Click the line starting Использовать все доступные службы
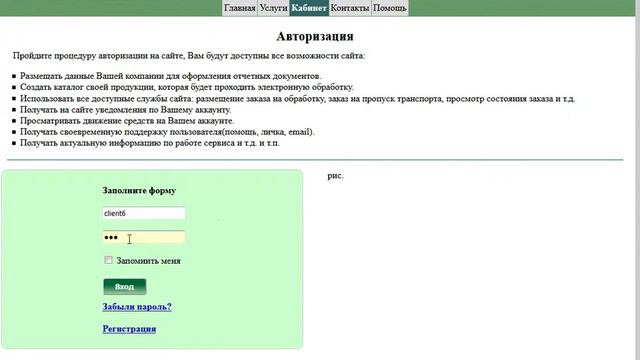Image resolution: width=640 pixels, height=360 pixels. (298, 98)
